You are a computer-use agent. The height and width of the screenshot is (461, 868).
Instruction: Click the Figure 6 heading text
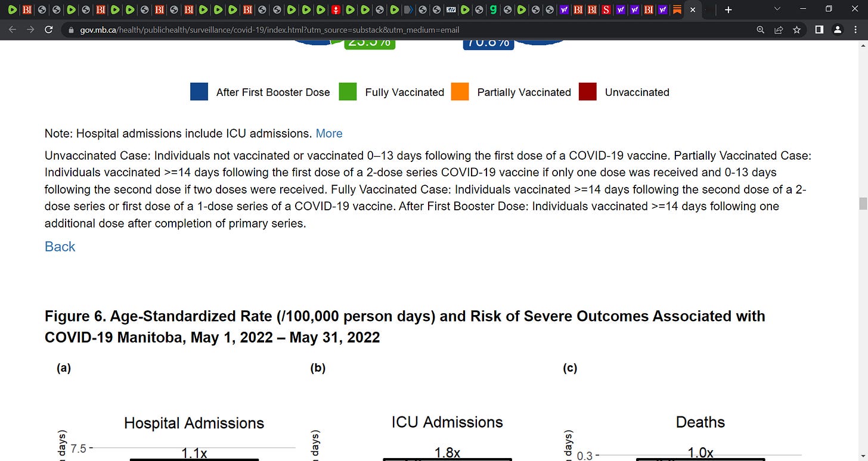(x=405, y=326)
